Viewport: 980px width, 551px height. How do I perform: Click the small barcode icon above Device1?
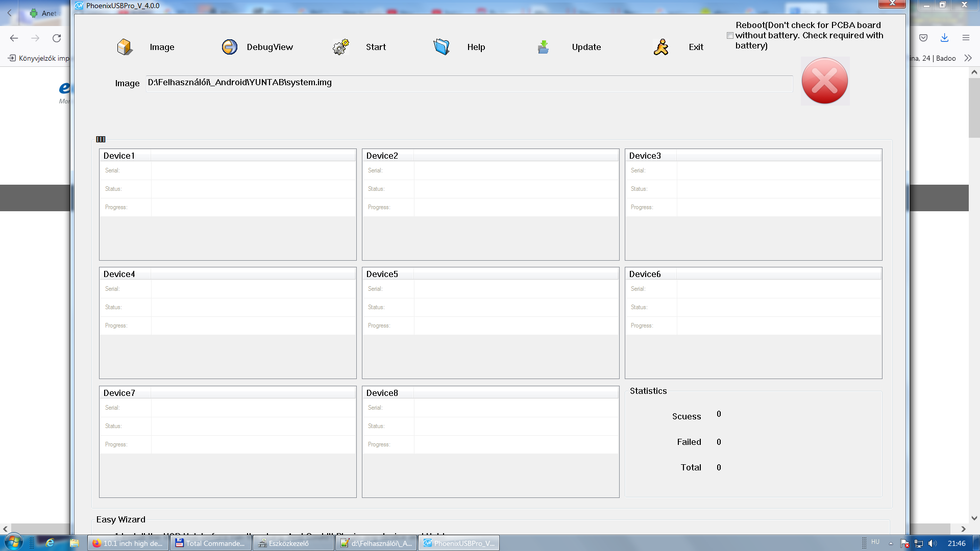click(101, 139)
